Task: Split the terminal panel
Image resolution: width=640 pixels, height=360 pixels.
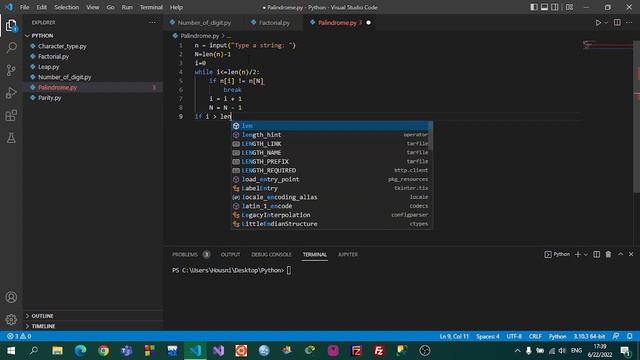Action: click(596, 254)
